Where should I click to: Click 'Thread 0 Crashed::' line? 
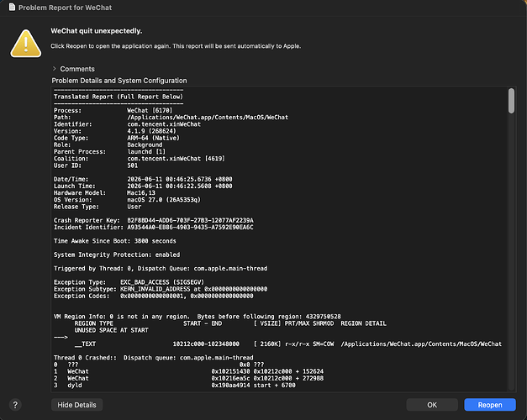154,358
